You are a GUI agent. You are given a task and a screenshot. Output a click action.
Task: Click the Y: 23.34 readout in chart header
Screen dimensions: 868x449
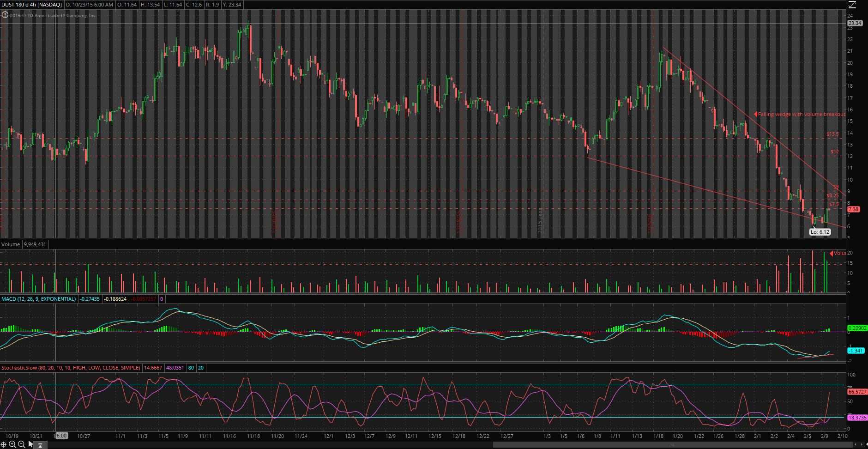(x=233, y=5)
